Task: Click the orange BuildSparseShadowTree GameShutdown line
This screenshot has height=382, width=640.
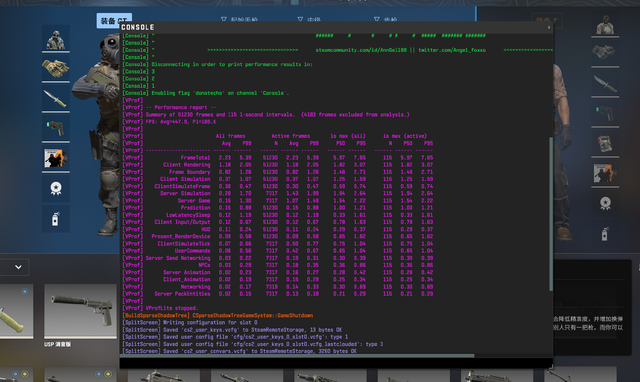Action: [218, 315]
